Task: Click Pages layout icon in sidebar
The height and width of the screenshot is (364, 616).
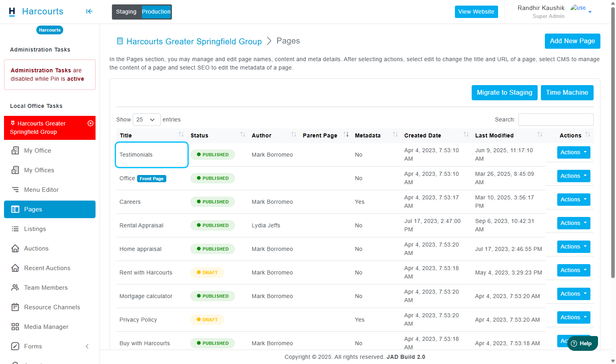Action: point(15,209)
